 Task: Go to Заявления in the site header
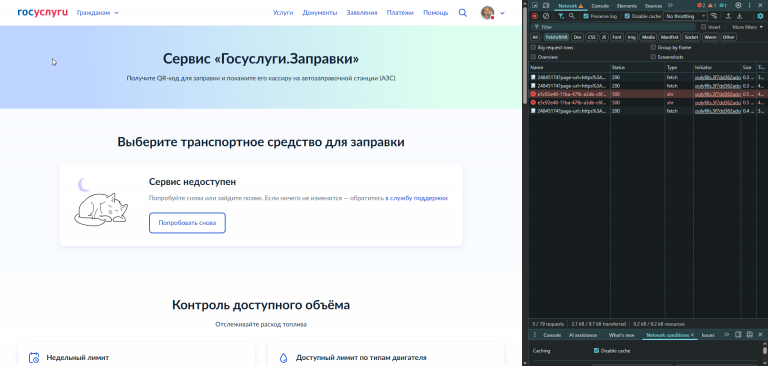[x=361, y=13]
